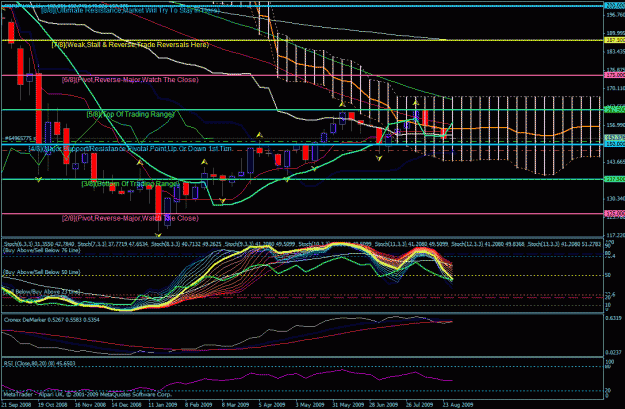Click the 23 Aug 2009 date label
Viewport: 625px width, 409px height.
tap(458, 405)
